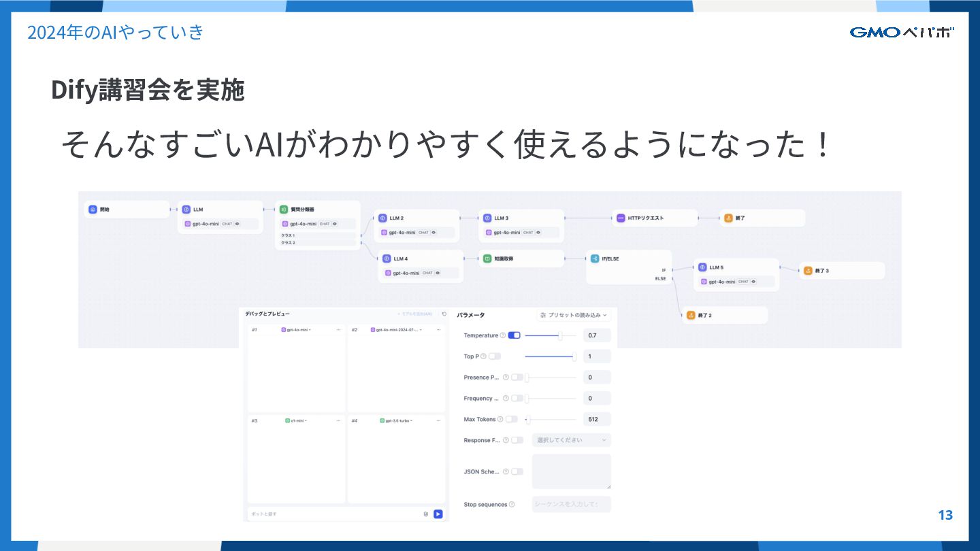Open the gpt-4o-mini model dropdown in panel #1
This screenshot has height=551, width=980.
tap(296, 329)
